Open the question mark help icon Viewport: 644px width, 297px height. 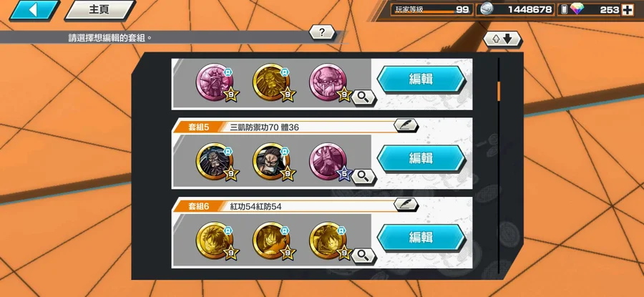pyautogui.click(x=322, y=32)
